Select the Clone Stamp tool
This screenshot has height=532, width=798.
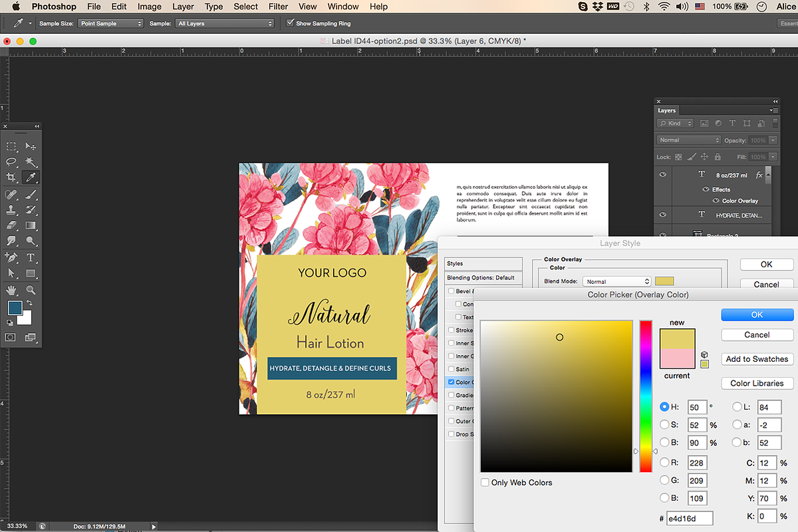(x=11, y=209)
